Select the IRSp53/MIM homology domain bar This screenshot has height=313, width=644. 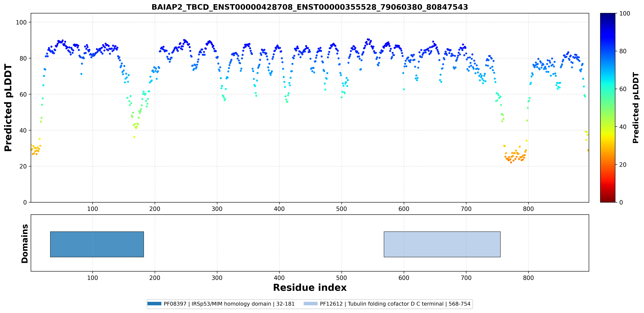tap(97, 244)
